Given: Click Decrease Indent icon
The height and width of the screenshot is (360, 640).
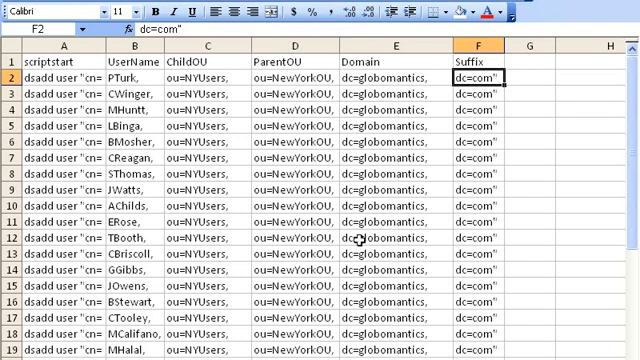Looking at the screenshot, I should pyautogui.click(x=391, y=12).
